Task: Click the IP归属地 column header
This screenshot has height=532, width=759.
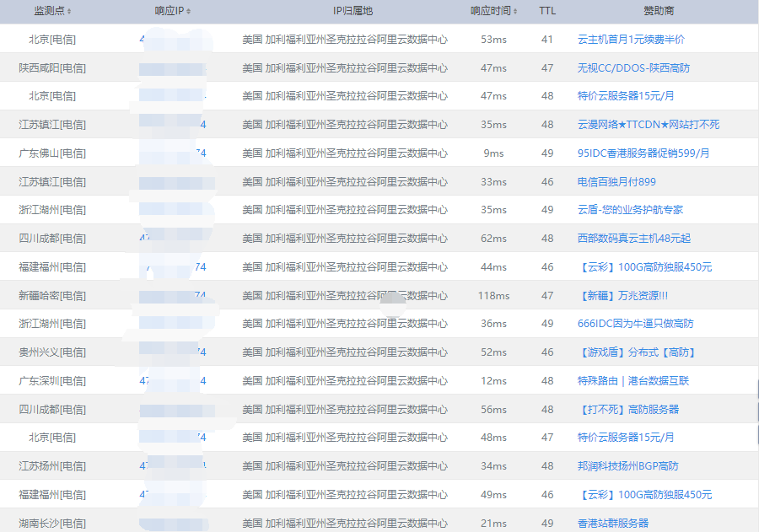Action: tap(353, 11)
